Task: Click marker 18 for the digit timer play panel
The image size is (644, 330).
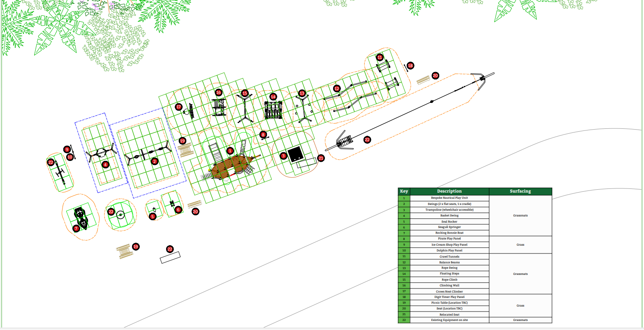Action: (410, 65)
